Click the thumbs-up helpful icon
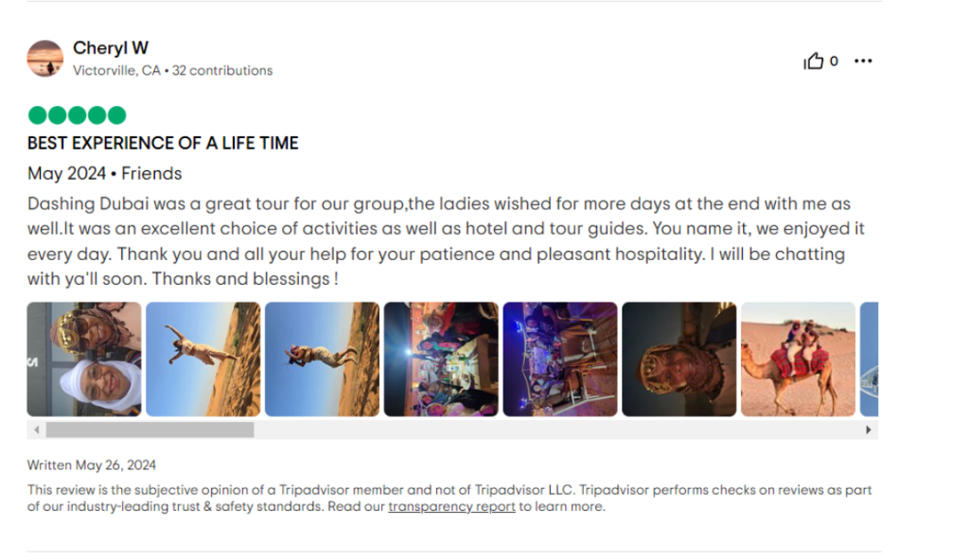The width and height of the screenshot is (969, 560). pos(813,61)
